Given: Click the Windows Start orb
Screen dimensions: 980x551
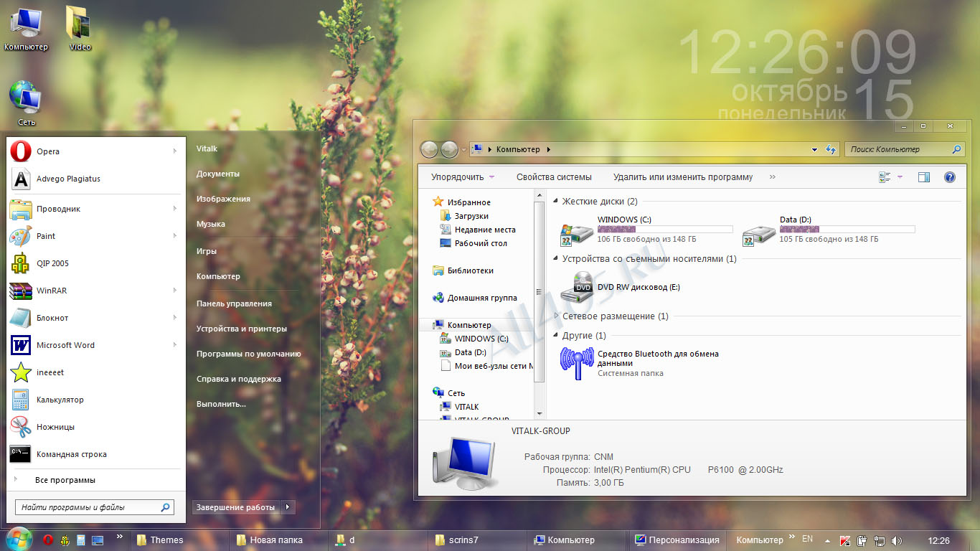Looking at the screenshot, I should point(19,540).
